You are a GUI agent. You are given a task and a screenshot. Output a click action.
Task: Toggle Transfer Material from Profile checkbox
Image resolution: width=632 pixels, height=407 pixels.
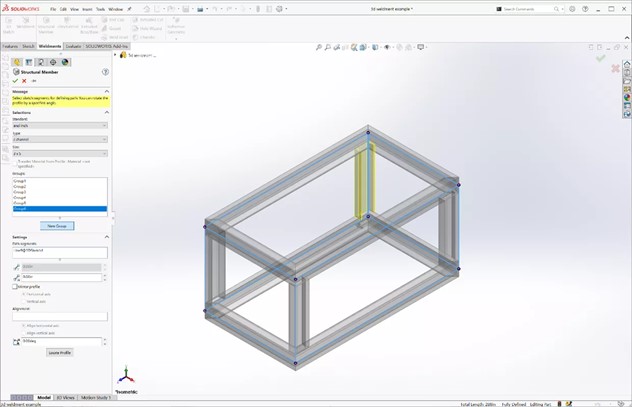coord(15,162)
